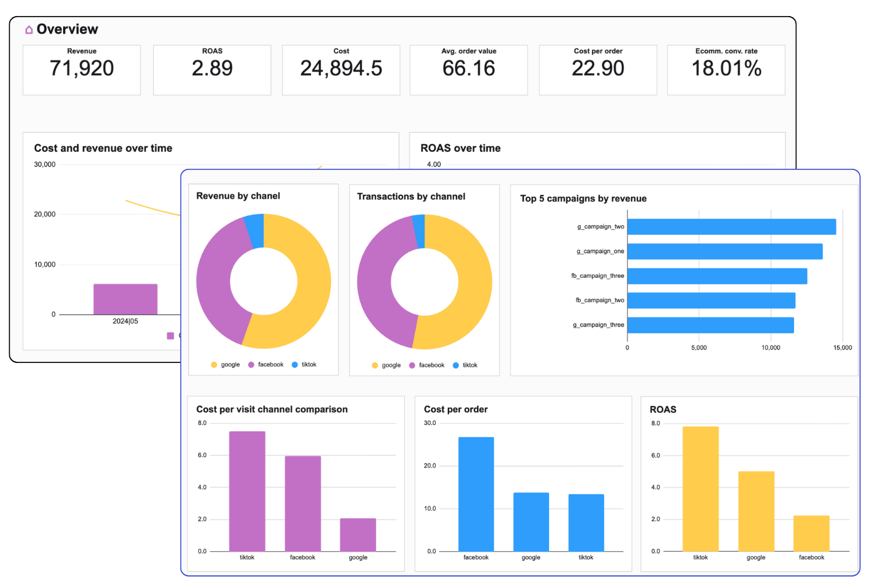Select the Cost per order 22.90 scorecard
Viewport: 882px width, 588px height.
click(598, 69)
